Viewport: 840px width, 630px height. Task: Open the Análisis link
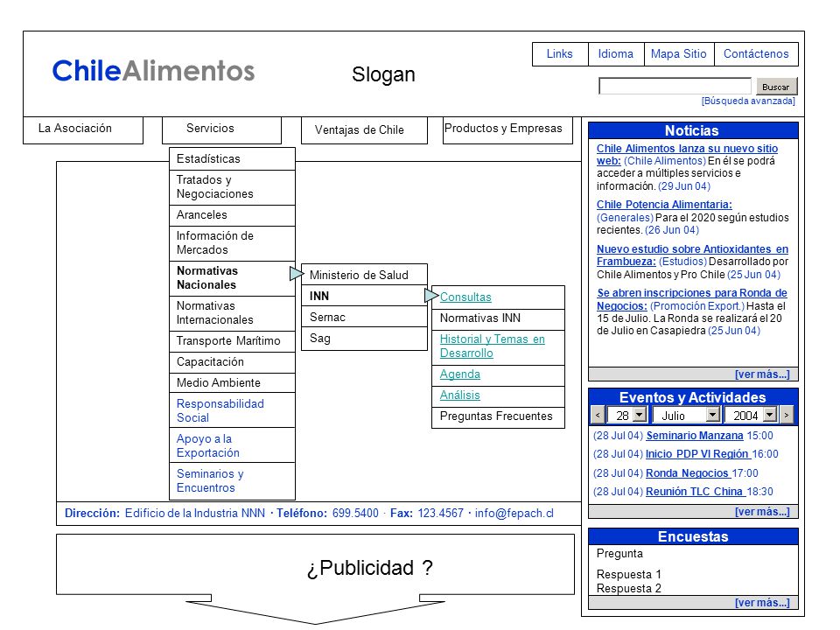click(x=459, y=395)
